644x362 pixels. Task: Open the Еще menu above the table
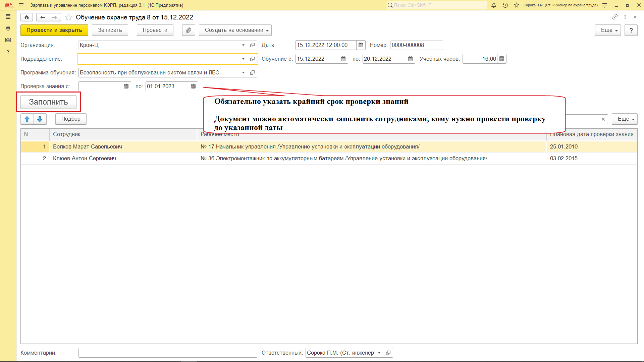pos(624,119)
